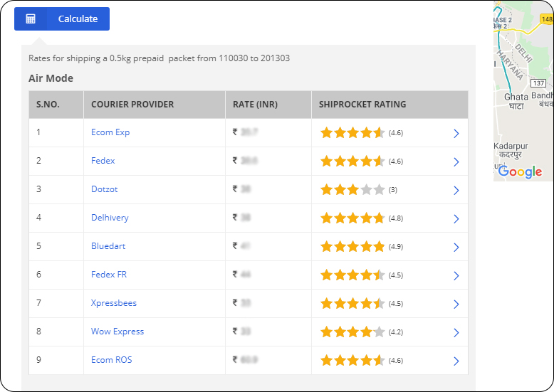This screenshot has height=392, width=554.
Task: Expand the Xpressbees row chevron
Action: click(x=456, y=304)
